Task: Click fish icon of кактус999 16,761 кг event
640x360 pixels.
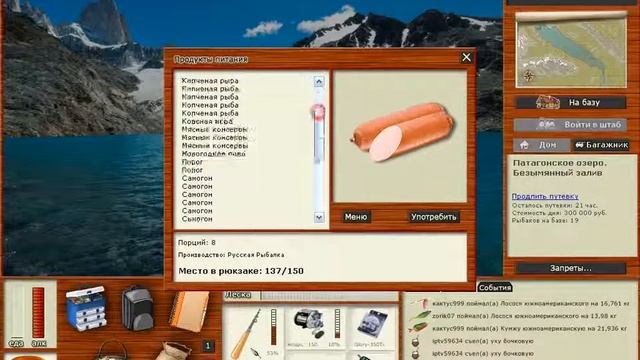Action: pyautogui.click(x=420, y=304)
